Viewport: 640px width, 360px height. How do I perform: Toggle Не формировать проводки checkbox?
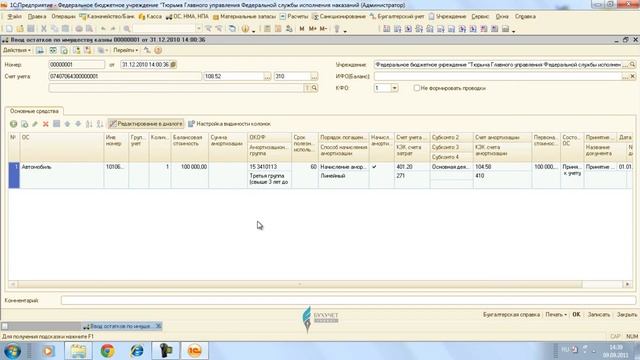point(416,88)
